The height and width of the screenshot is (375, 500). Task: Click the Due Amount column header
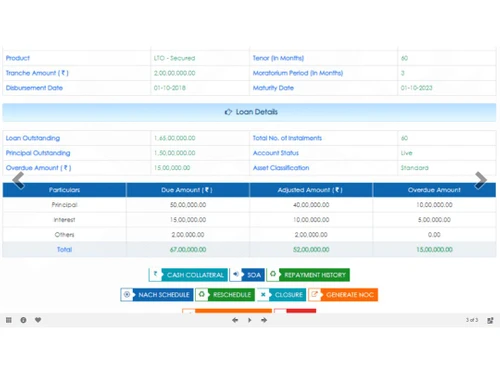(188, 190)
